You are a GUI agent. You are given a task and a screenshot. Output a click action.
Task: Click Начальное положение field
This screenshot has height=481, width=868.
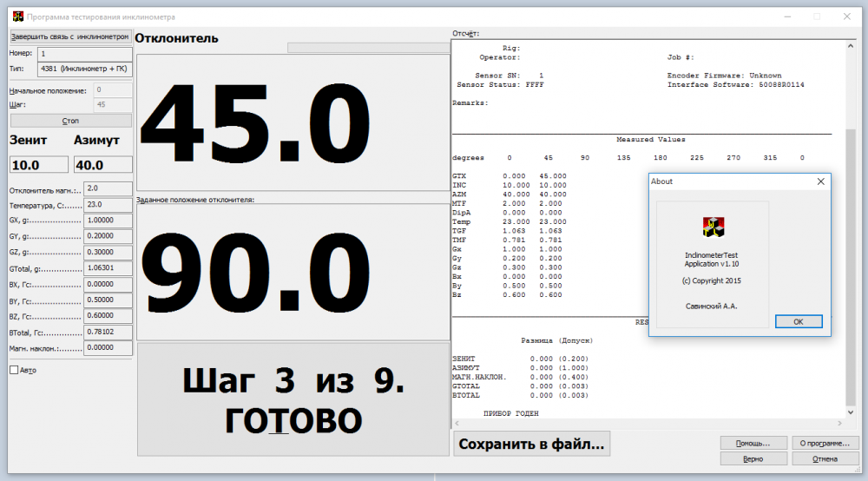pyautogui.click(x=113, y=89)
